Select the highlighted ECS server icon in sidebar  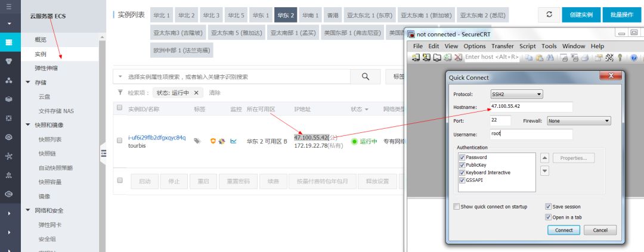click(x=9, y=42)
